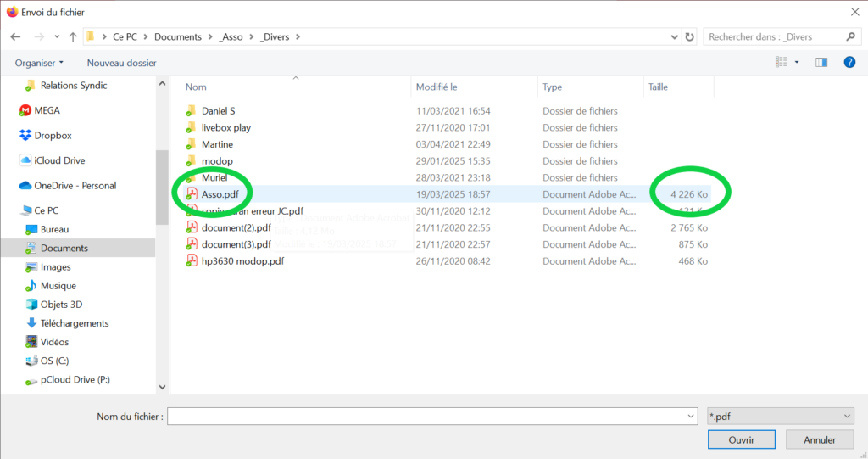Select the Dropbox sidebar icon
The height and width of the screenshot is (459, 868).
click(25, 136)
